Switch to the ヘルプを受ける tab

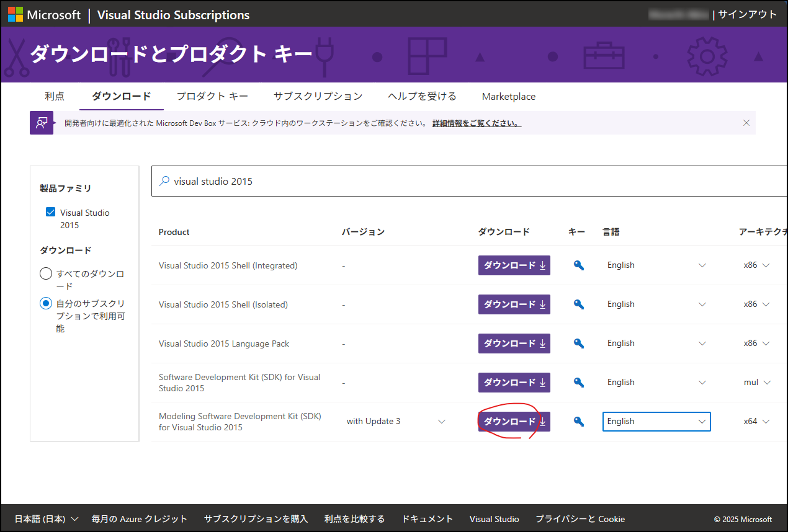422,96
